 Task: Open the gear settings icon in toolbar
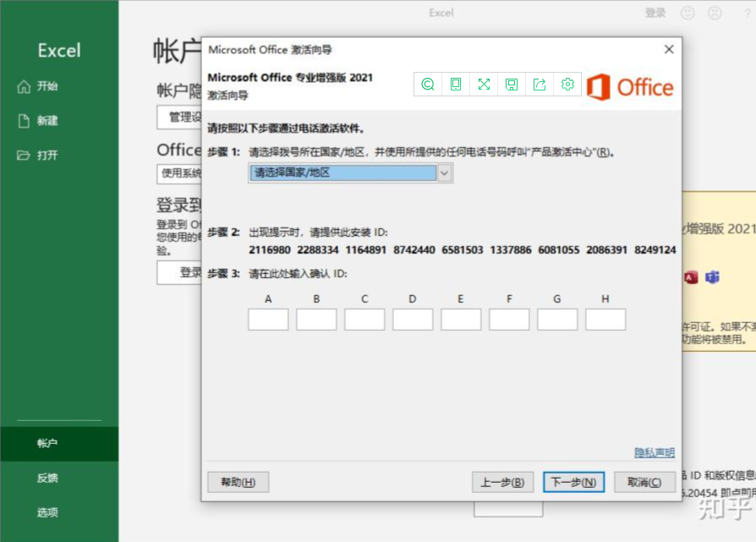(x=567, y=85)
